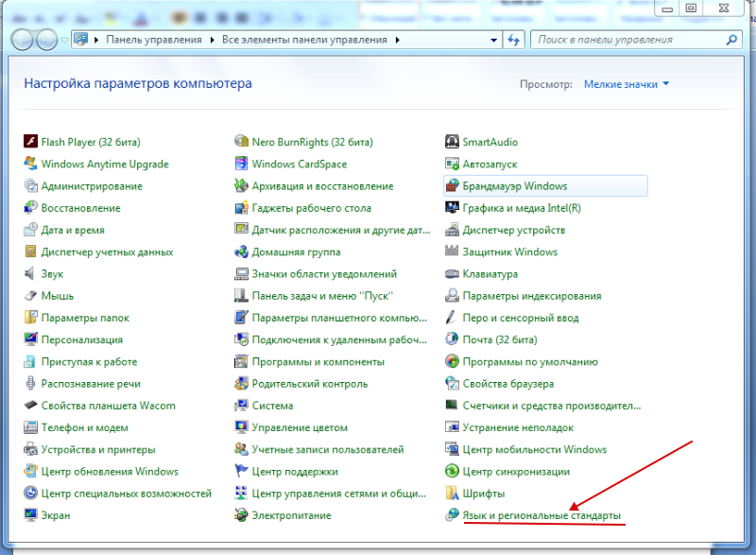Click the Панель управления breadcrumb

154,40
